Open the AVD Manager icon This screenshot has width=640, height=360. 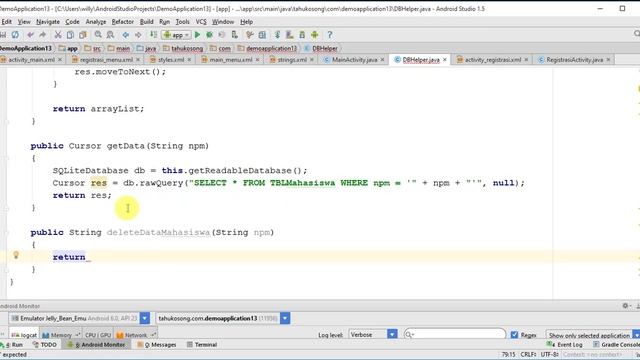coord(290,35)
